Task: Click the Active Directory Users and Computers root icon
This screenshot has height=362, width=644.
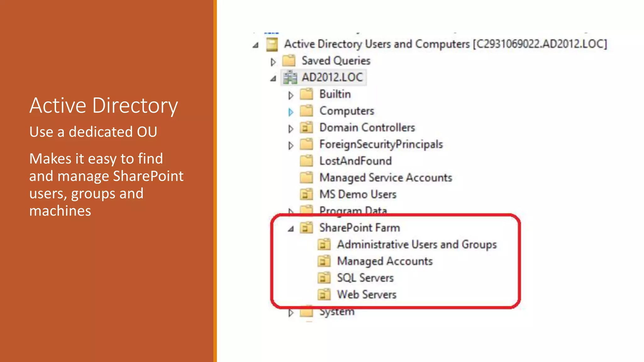Action: tap(272, 44)
